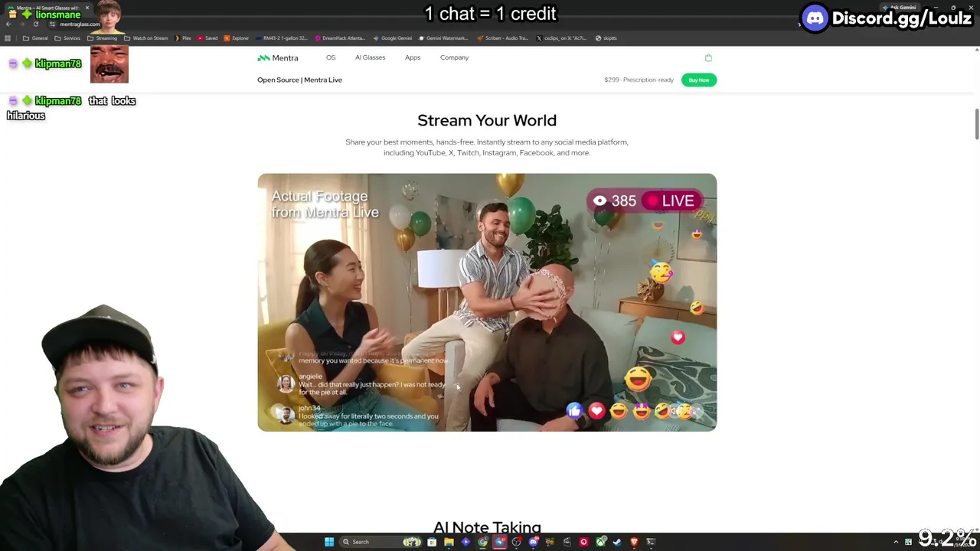Image resolution: width=980 pixels, height=551 pixels.
Task: Open the red circular app in taskbar
Action: click(583, 542)
